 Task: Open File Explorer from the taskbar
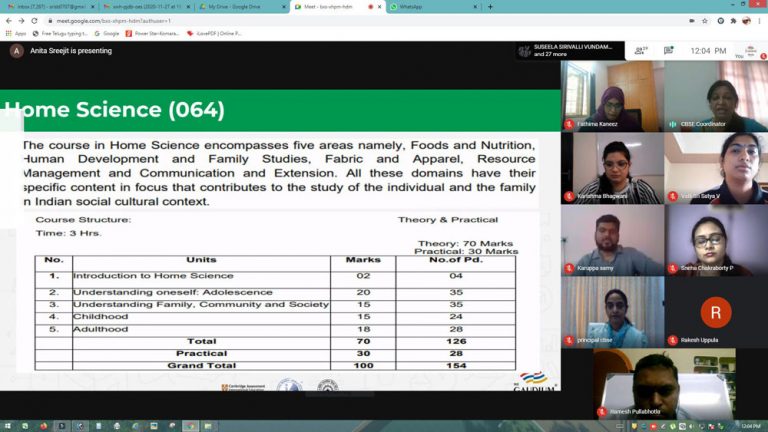208,426
